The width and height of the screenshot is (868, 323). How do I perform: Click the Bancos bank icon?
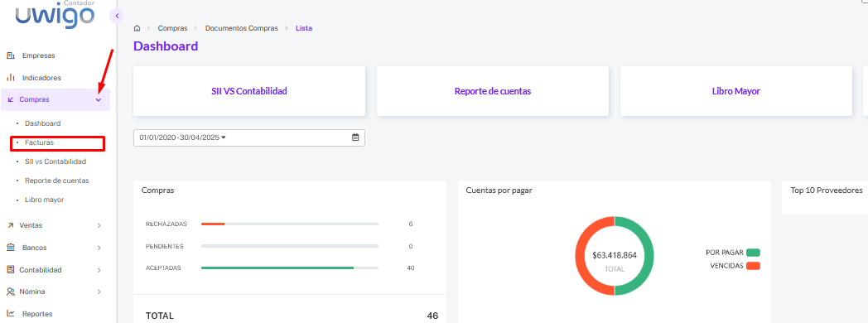[x=10, y=248]
